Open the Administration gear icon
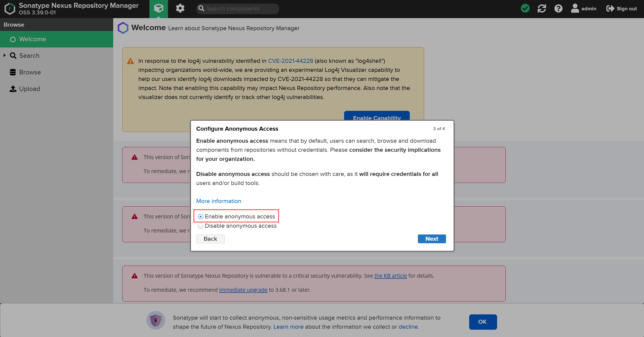 [180, 9]
